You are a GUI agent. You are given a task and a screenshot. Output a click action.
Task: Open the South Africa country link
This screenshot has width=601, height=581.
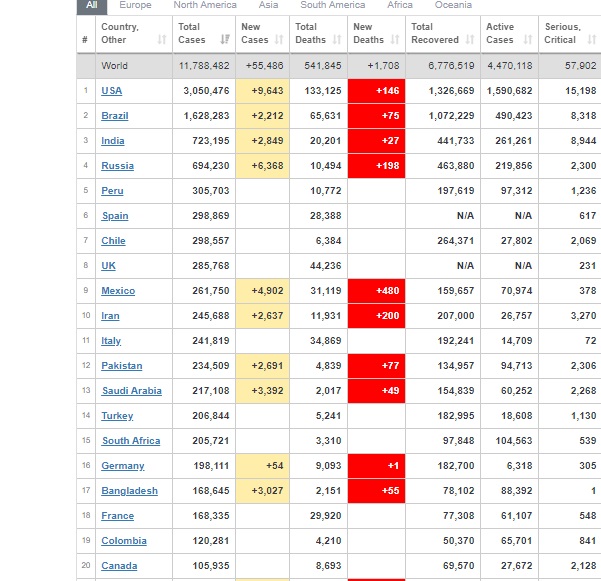[x=131, y=441]
